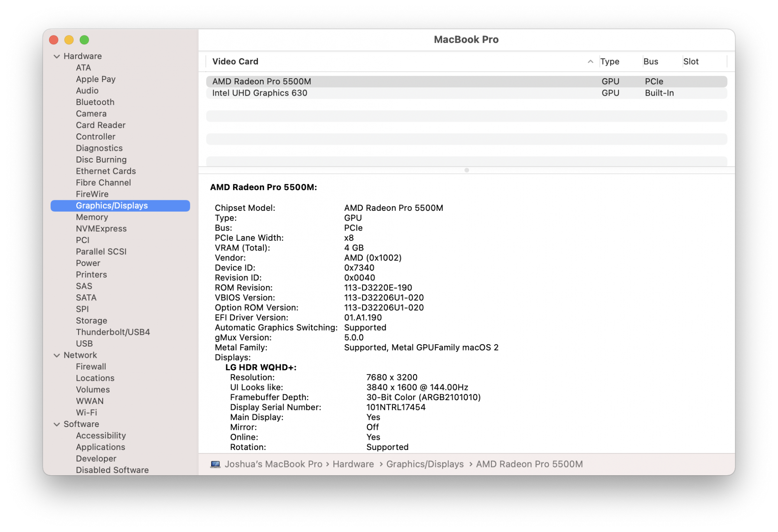This screenshot has height=532, width=778.
Task: Click the Bus column header
Action: coord(650,61)
